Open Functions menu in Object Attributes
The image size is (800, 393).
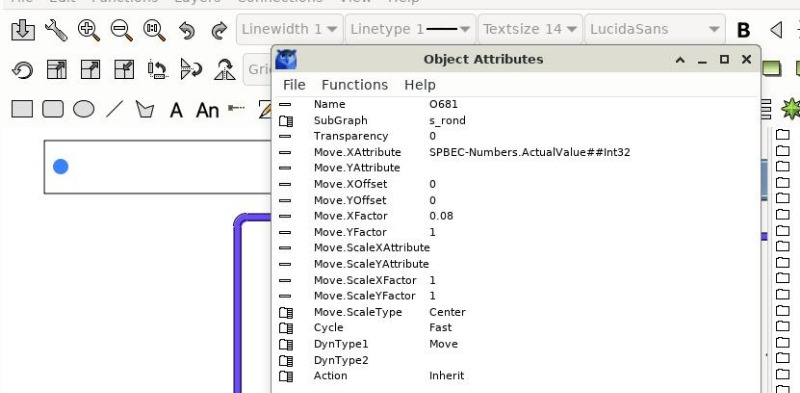click(x=355, y=85)
